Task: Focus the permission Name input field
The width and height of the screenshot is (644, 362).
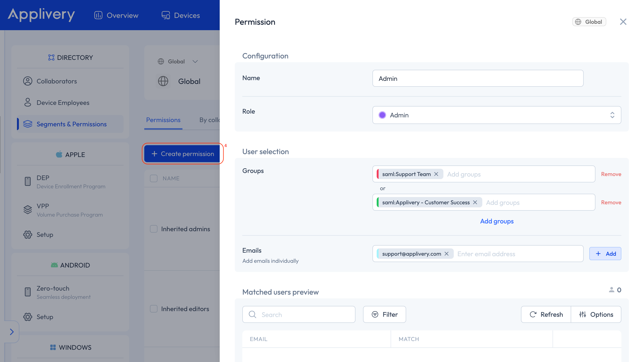Action: point(478,78)
